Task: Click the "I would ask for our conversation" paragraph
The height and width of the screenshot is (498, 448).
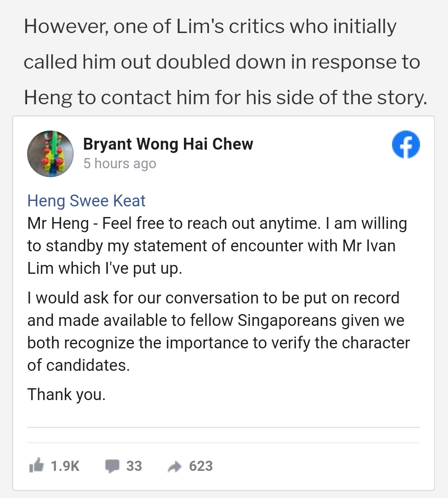Action: 218,331
